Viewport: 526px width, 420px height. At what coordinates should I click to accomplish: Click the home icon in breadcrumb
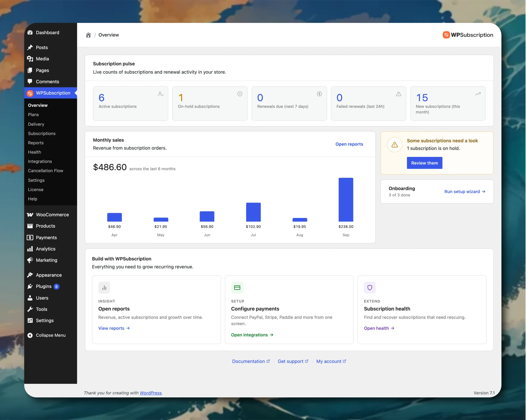click(x=88, y=35)
